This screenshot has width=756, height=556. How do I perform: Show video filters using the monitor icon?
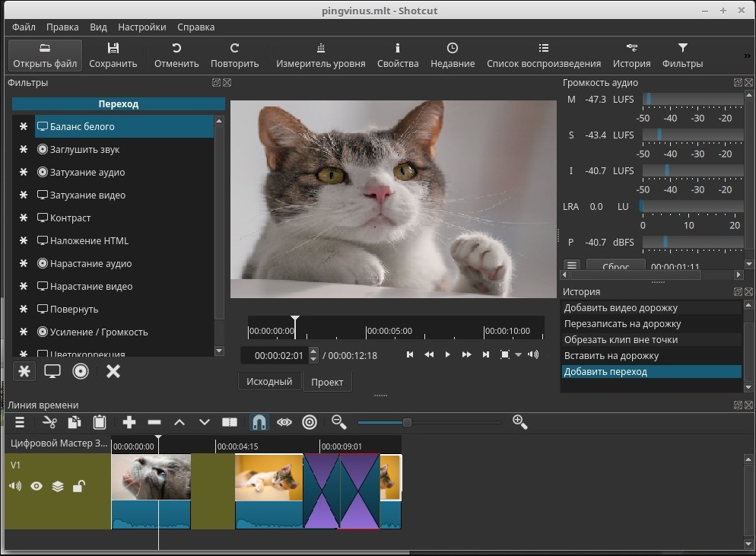point(52,371)
